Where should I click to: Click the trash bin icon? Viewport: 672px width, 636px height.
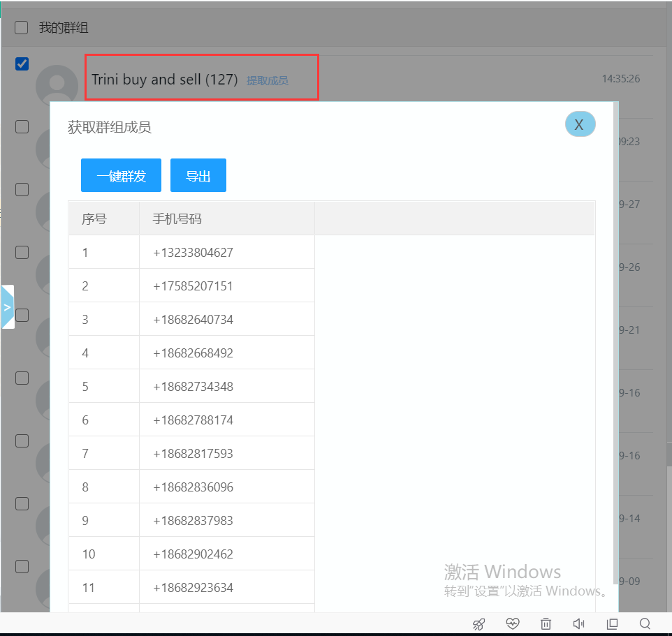tap(546, 623)
